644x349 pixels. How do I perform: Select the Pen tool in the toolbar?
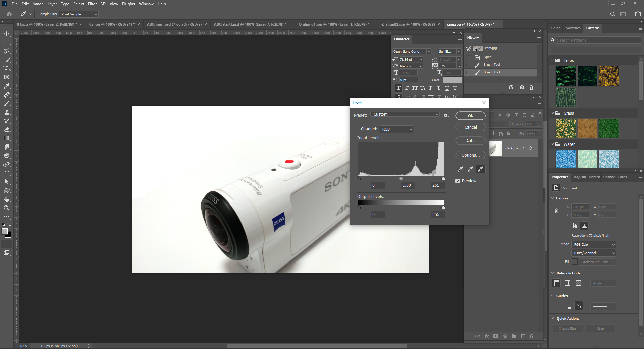point(7,164)
